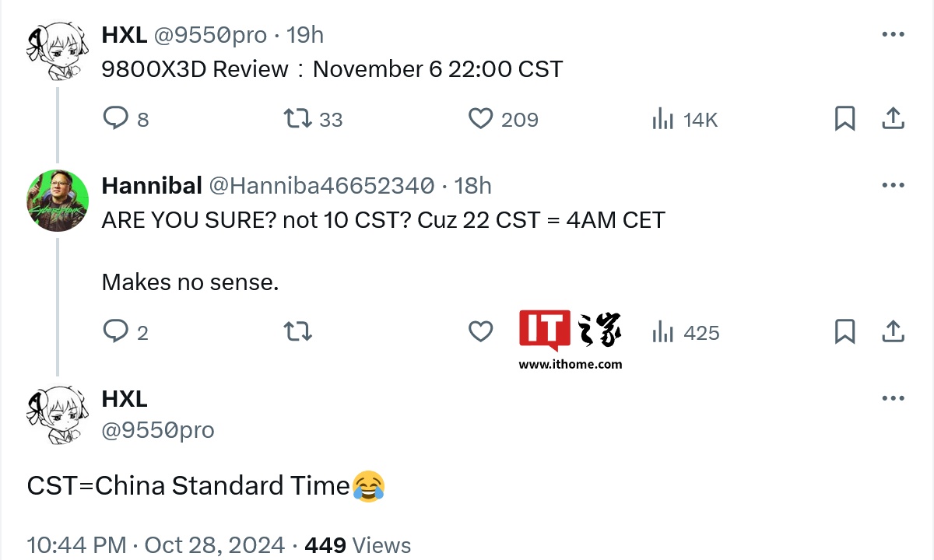Bookmark the 9800X3D Review tweet
The height and width of the screenshot is (560, 934).
[x=844, y=119]
